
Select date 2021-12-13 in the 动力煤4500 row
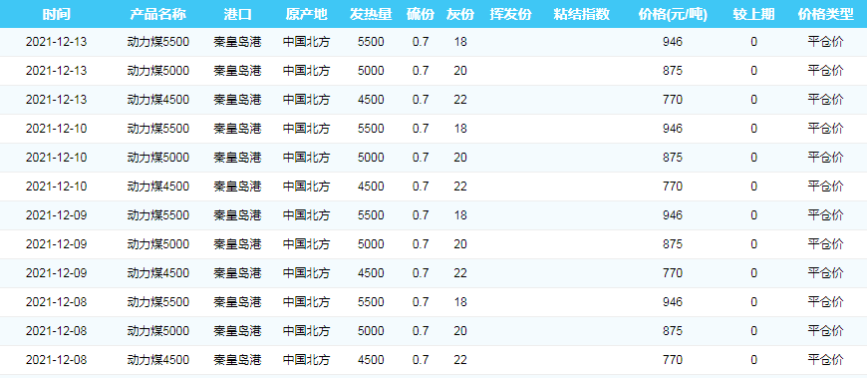pos(57,100)
